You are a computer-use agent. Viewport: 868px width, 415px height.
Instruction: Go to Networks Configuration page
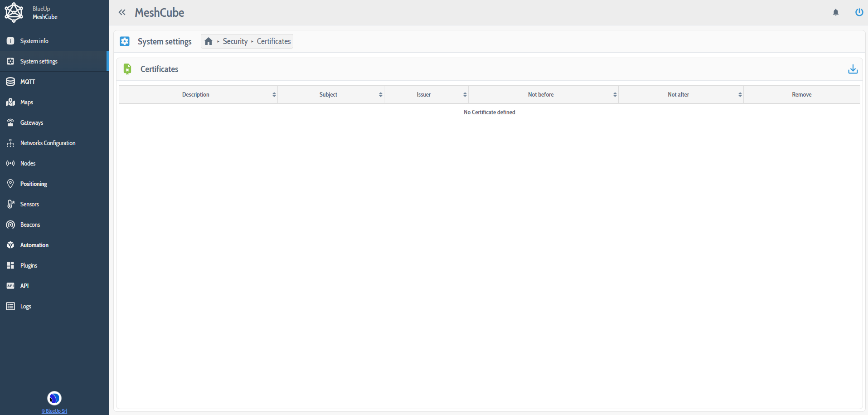pyautogui.click(x=48, y=143)
